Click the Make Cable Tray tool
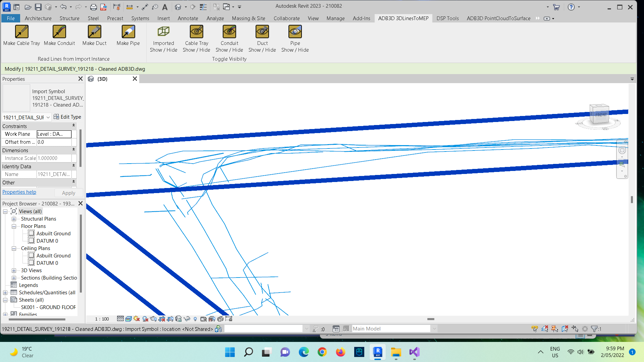This screenshot has height=362, width=644. click(x=21, y=35)
